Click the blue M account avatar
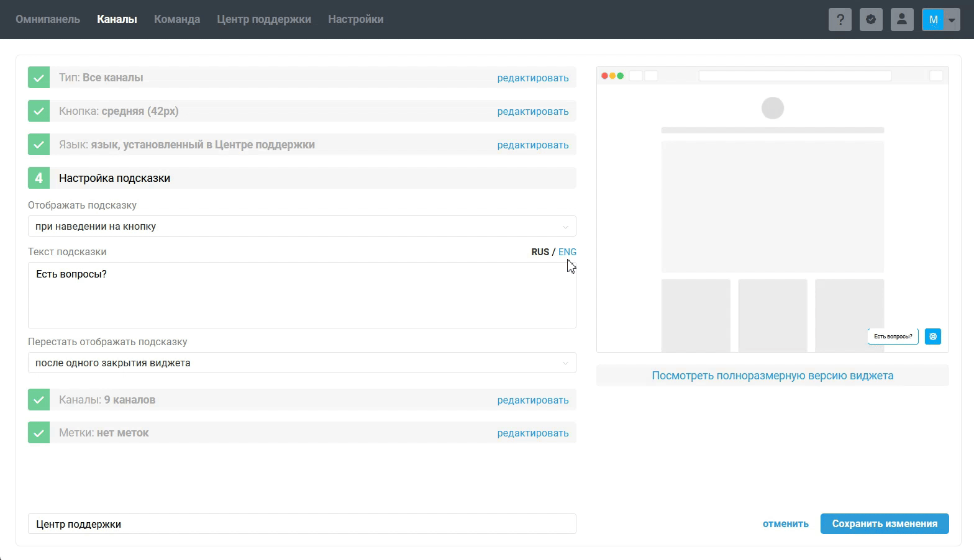Image resolution: width=974 pixels, height=560 pixels. click(933, 19)
